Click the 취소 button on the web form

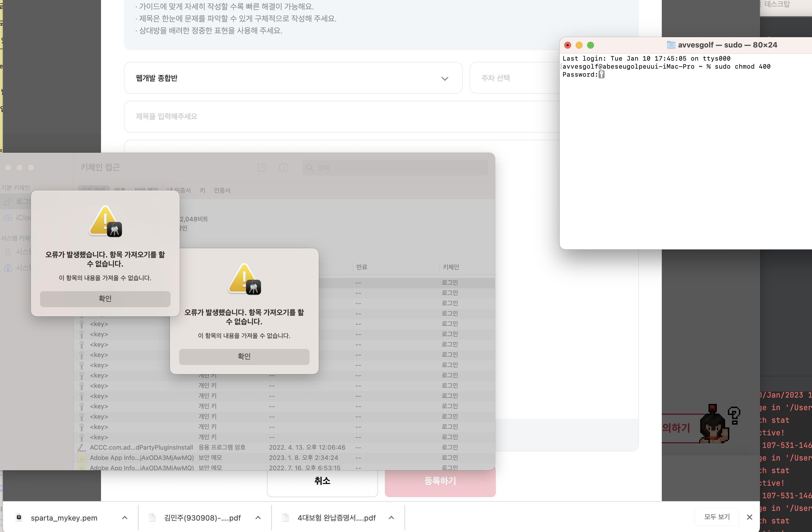(322, 481)
